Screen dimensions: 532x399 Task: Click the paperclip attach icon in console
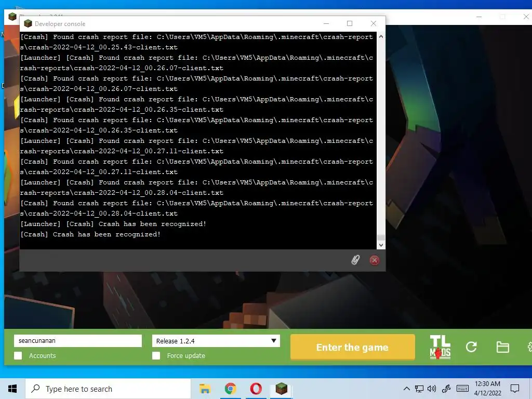[355, 260]
